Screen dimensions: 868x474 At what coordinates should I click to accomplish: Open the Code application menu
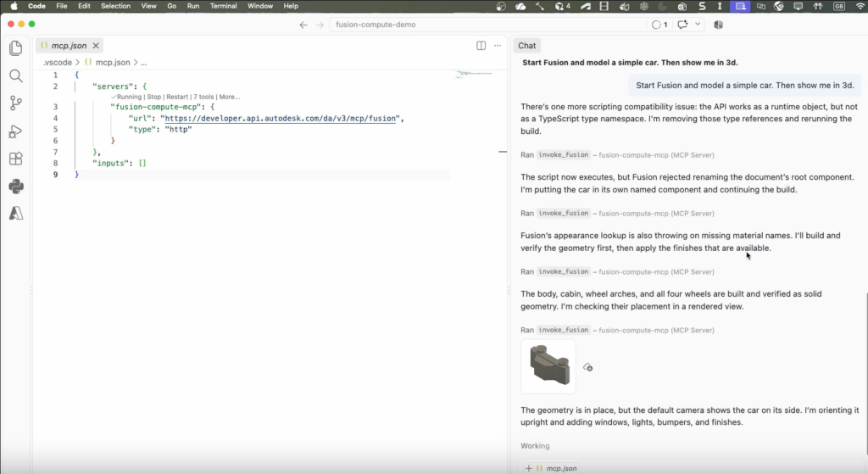(x=36, y=6)
